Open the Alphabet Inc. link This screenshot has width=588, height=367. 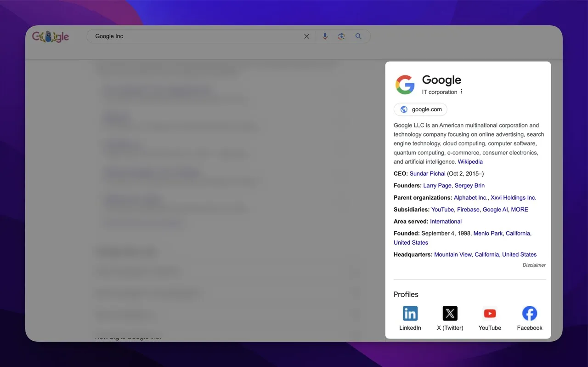point(470,197)
